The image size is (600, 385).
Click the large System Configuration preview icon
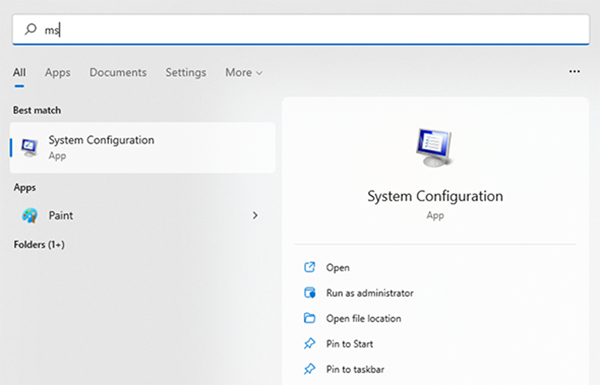pyautogui.click(x=435, y=147)
